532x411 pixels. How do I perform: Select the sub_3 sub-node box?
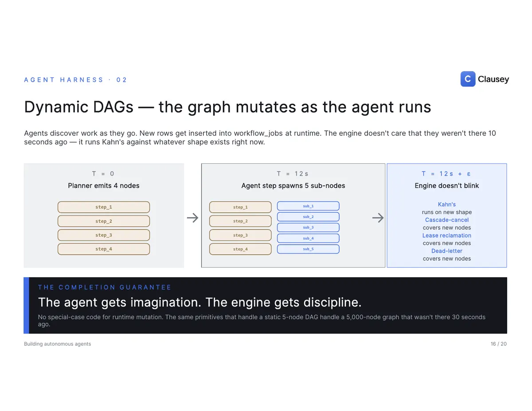pyautogui.click(x=308, y=227)
